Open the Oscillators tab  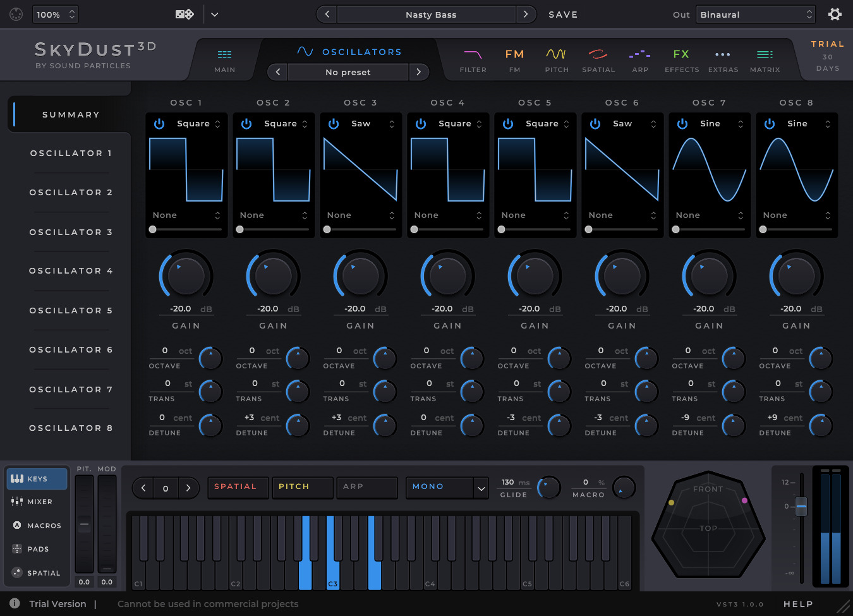(x=349, y=52)
